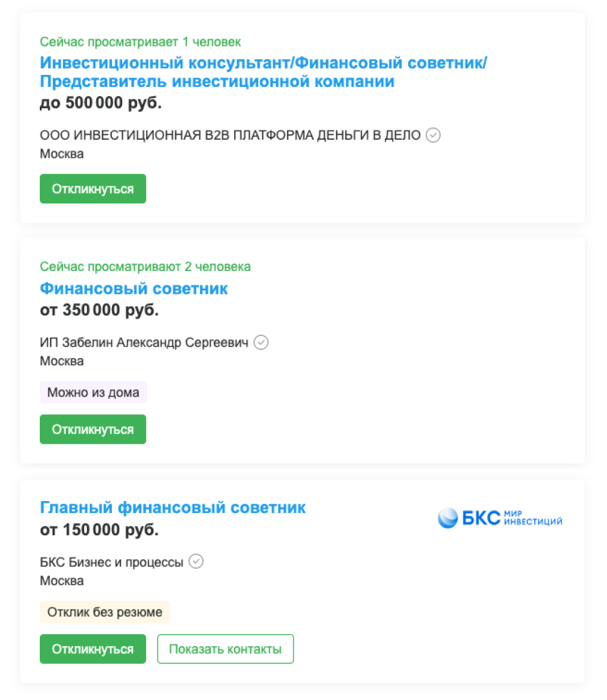Click Сейчас просматривают 2 человека notice
The width and height of the screenshot is (607, 700).
point(145,266)
